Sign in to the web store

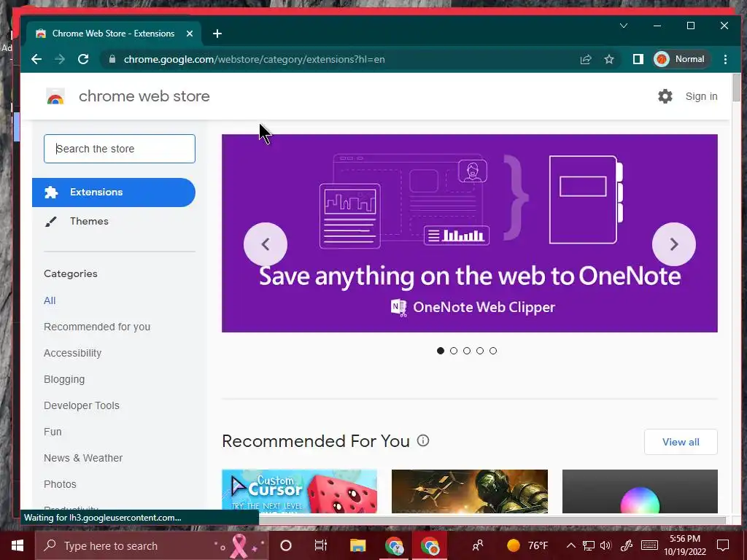(x=701, y=96)
